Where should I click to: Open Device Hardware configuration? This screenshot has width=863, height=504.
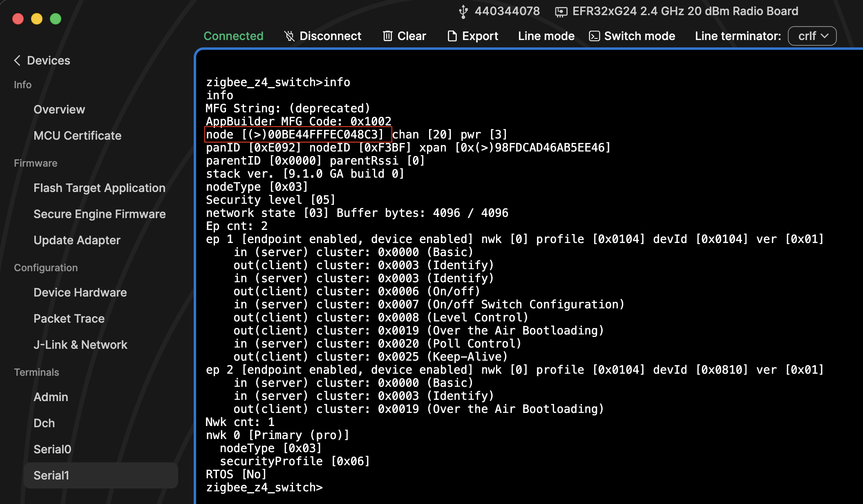(x=80, y=292)
